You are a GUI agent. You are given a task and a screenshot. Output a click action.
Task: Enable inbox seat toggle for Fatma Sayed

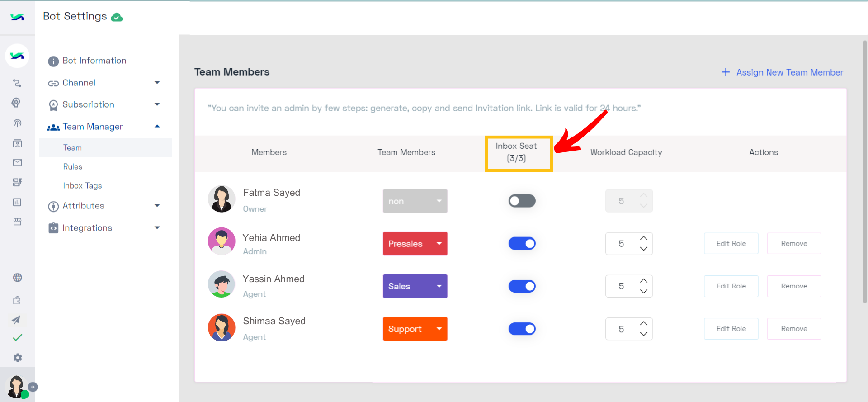click(x=522, y=201)
